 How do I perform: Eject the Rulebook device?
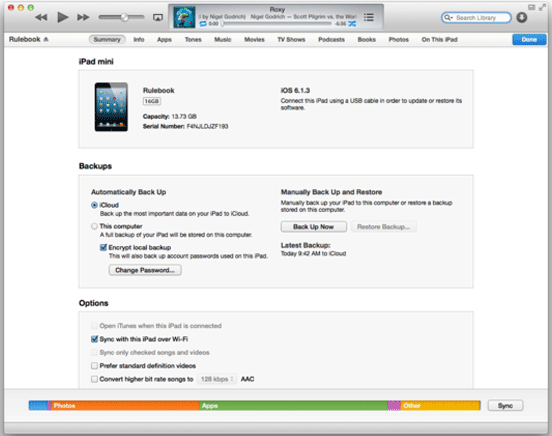coord(46,39)
